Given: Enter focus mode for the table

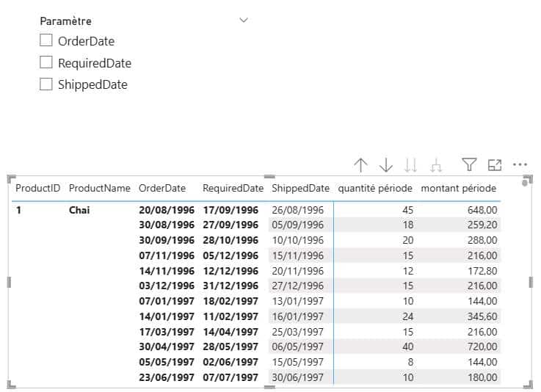Looking at the screenshot, I should [495, 165].
